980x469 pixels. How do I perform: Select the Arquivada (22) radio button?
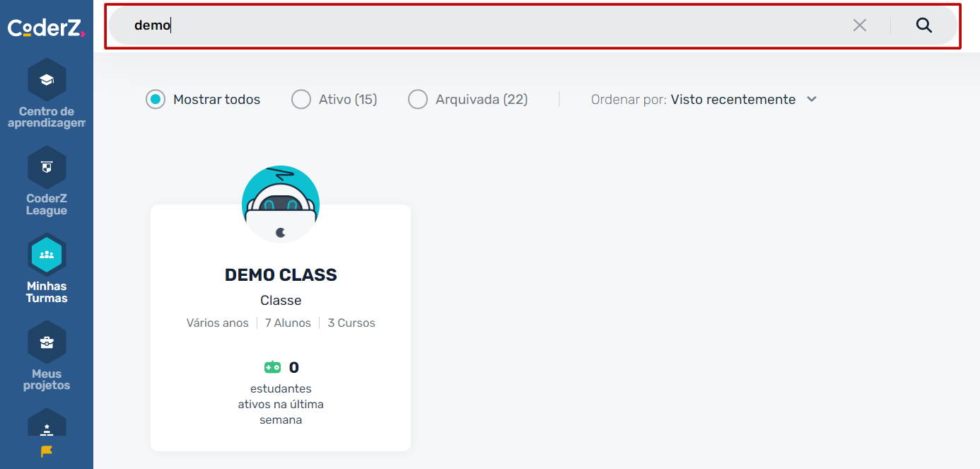tap(418, 100)
